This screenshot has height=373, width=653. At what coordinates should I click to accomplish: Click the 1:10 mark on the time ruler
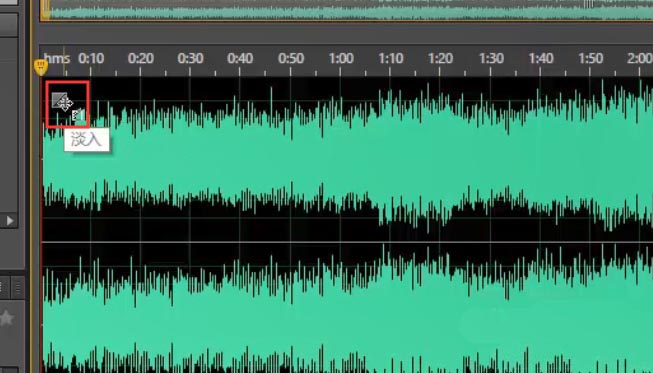[391, 58]
